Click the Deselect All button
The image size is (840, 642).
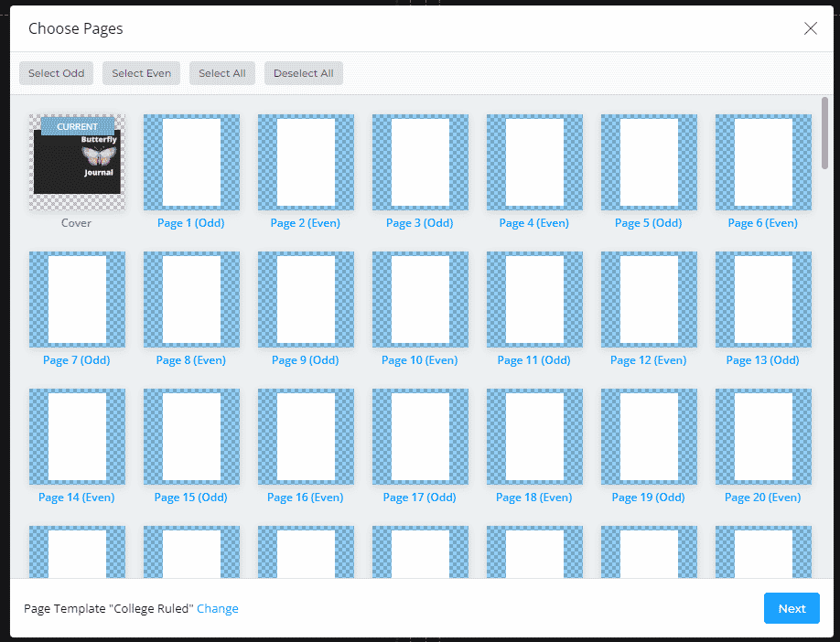(x=304, y=73)
